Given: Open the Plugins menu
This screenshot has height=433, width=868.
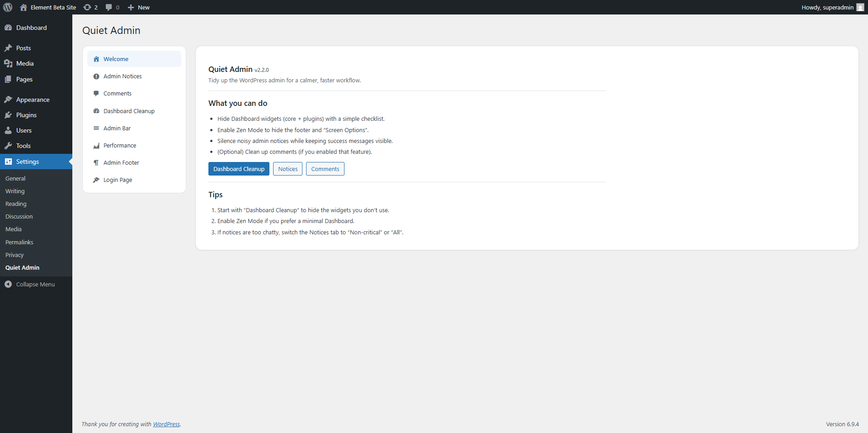Looking at the screenshot, I should click(x=36, y=115).
